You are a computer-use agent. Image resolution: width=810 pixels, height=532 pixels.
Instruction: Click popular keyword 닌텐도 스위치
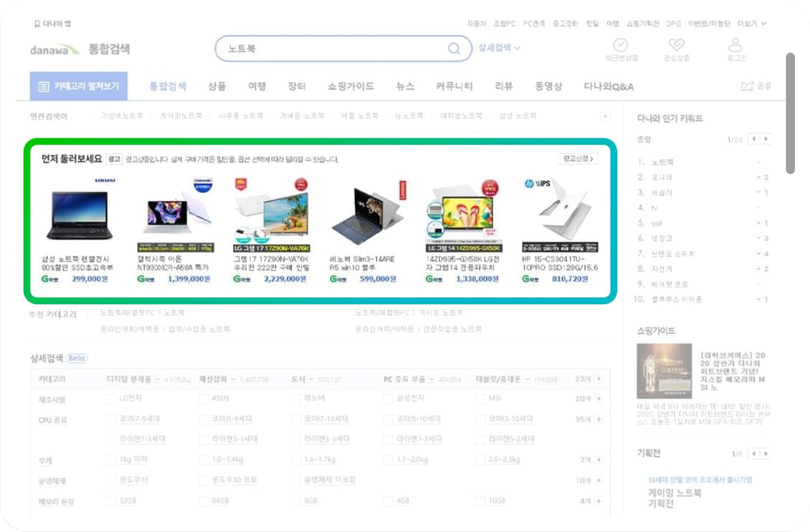point(673,253)
